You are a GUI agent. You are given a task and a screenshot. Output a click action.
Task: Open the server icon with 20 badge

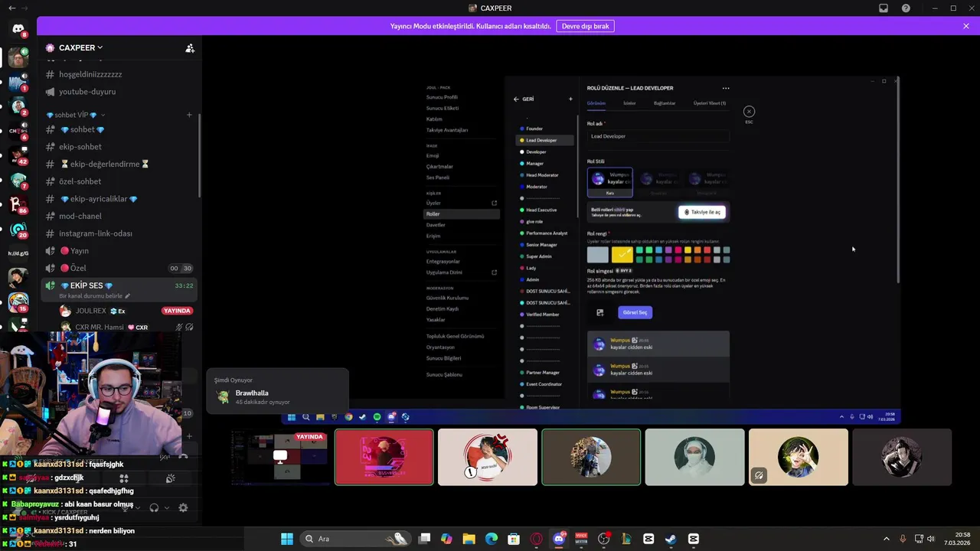(18, 229)
